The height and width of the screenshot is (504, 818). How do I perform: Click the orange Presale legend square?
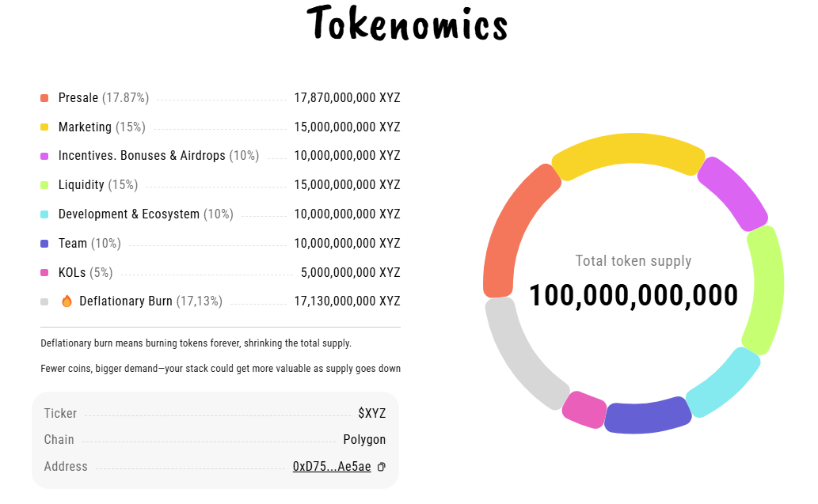pos(44,98)
